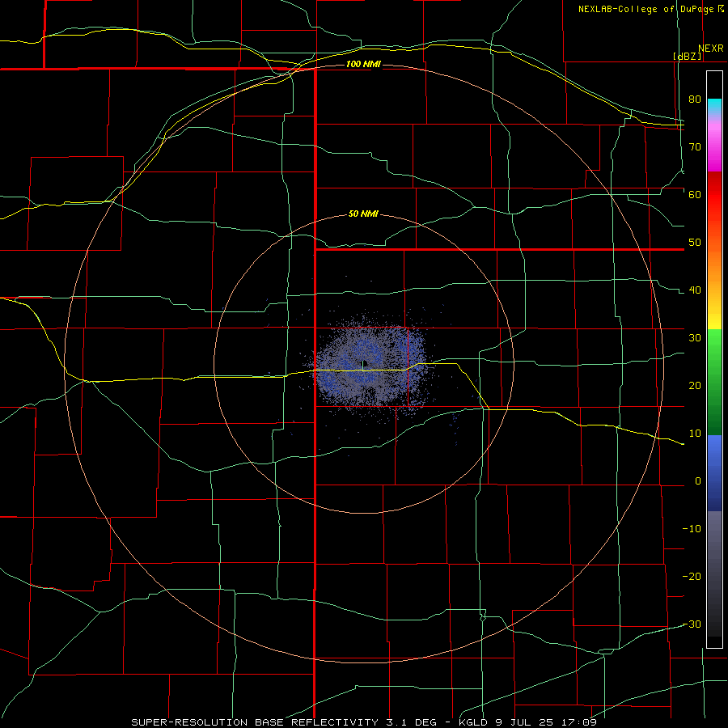The image size is (728, 728).
Task: Click the 20 dBZ scale value
Action: pos(695,386)
